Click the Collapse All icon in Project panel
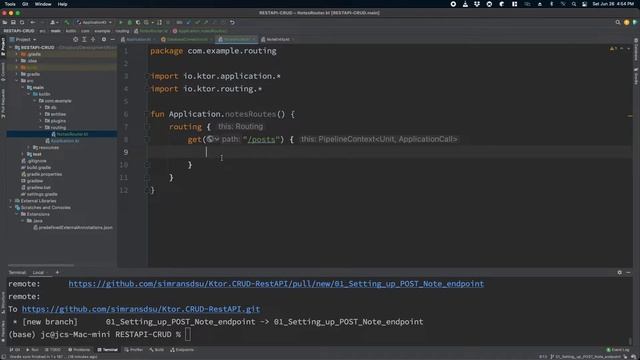The width and height of the screenshot is (640, 360). tap(93, 40)
